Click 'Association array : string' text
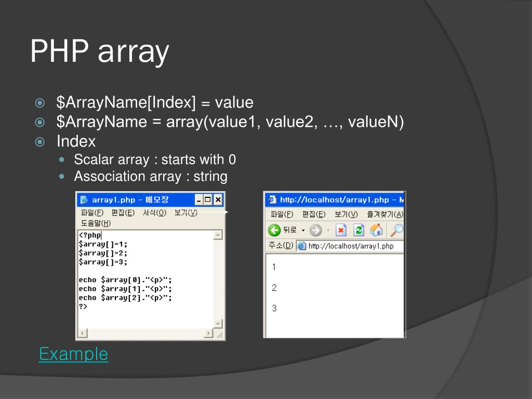The image size is (532, 399). coord(151,177)
